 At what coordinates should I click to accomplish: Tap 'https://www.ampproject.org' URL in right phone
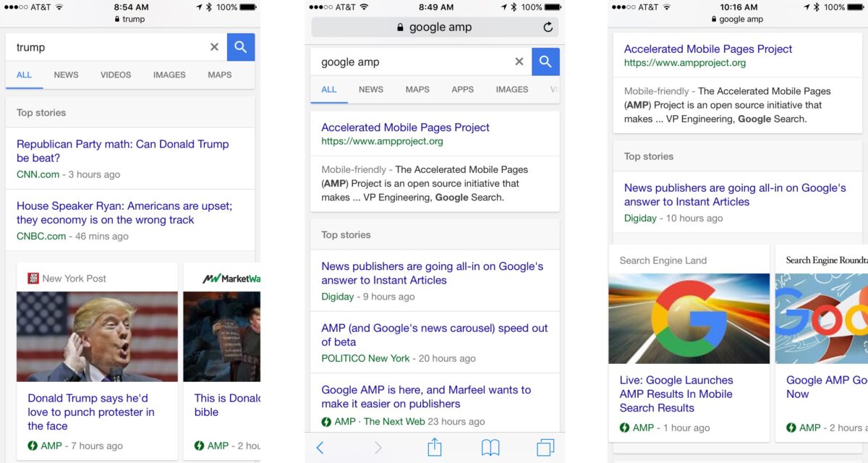pos(685,63)
